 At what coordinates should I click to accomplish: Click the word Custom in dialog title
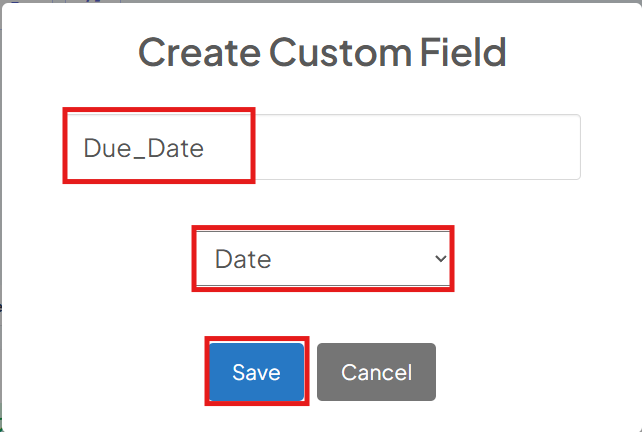click(340, 52)
